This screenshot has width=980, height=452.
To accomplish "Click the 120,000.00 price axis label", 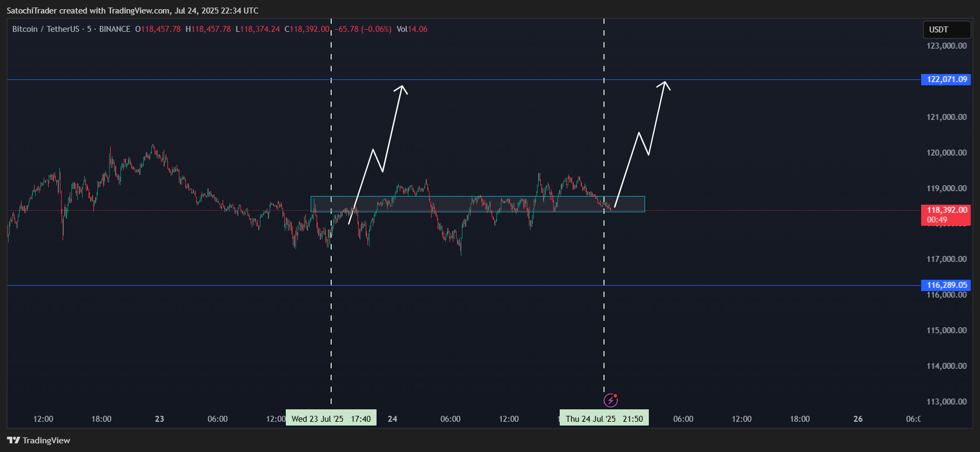I will tap(947, 153).
